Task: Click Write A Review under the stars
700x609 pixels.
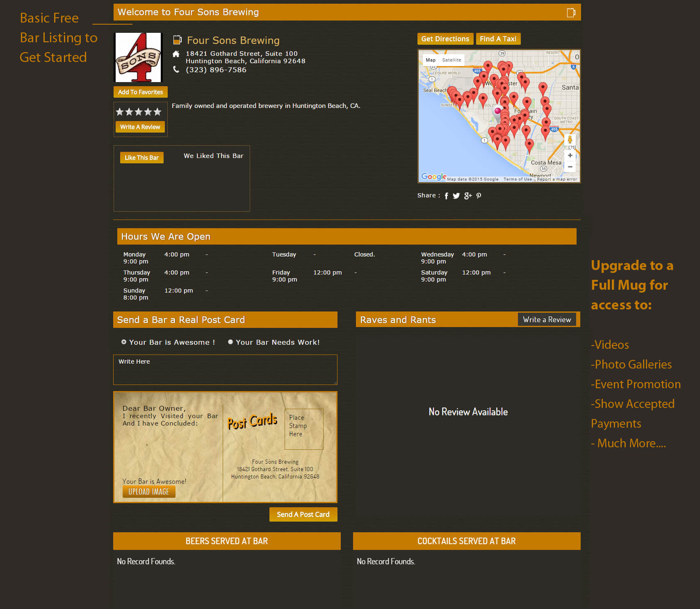Action: pos(140,127)
